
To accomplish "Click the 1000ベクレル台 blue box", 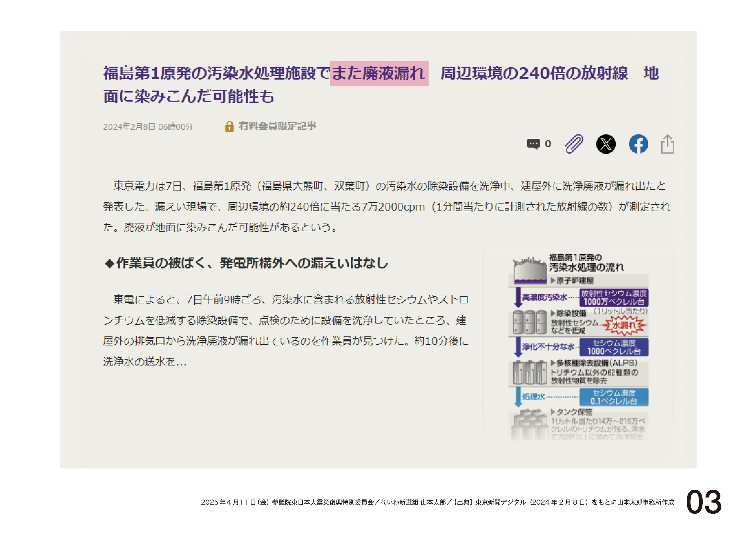I will coord(614,347).
